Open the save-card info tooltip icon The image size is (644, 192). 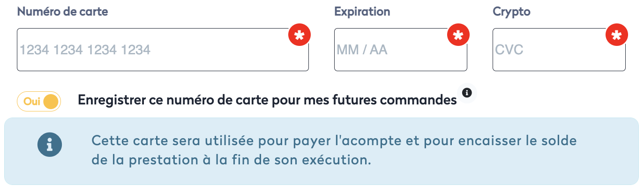point(466,92)
